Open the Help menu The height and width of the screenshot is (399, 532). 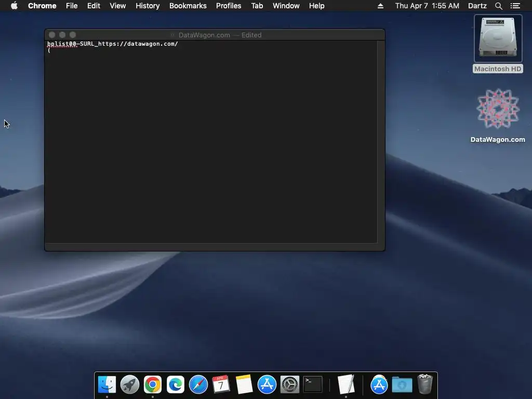[316, 6]
